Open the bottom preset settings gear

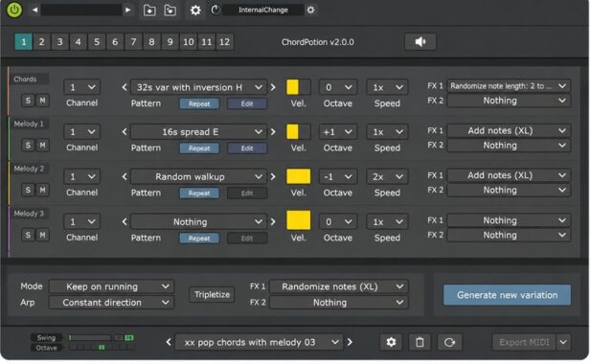tap(391, 342)
